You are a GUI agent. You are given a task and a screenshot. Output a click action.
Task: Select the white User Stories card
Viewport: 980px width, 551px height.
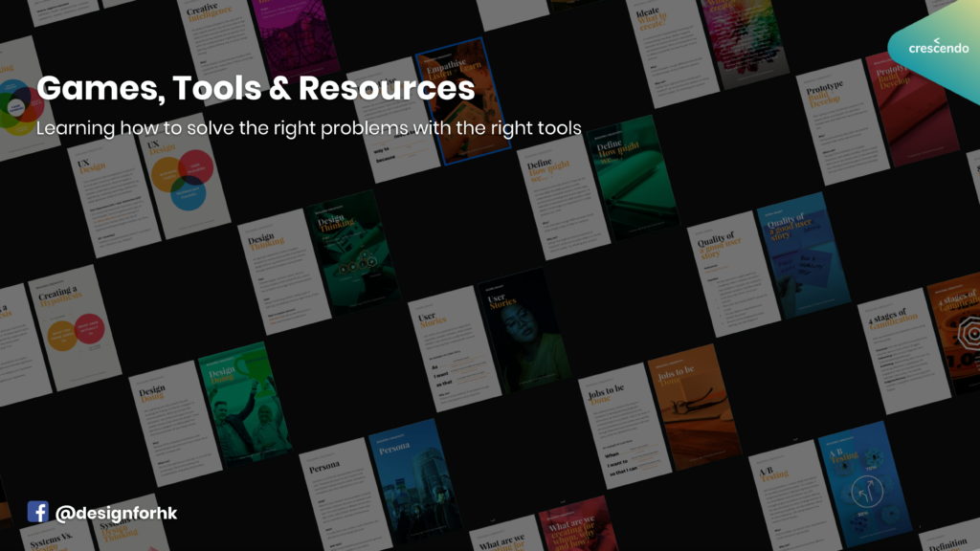click(455, 348)
